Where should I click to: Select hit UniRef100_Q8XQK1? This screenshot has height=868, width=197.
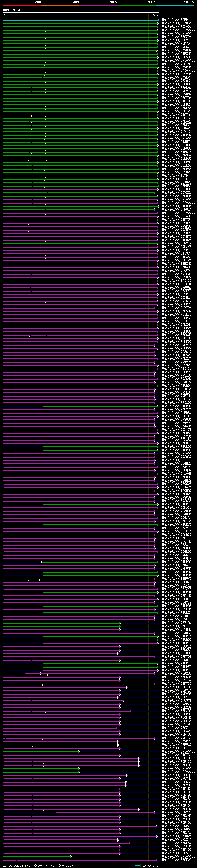point(177,81)
